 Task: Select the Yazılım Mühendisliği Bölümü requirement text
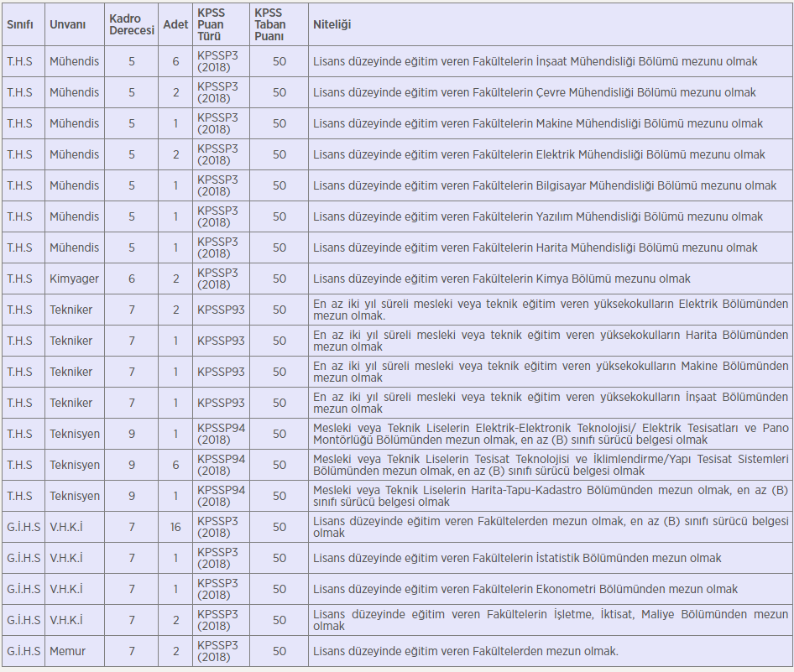point(538,216)
